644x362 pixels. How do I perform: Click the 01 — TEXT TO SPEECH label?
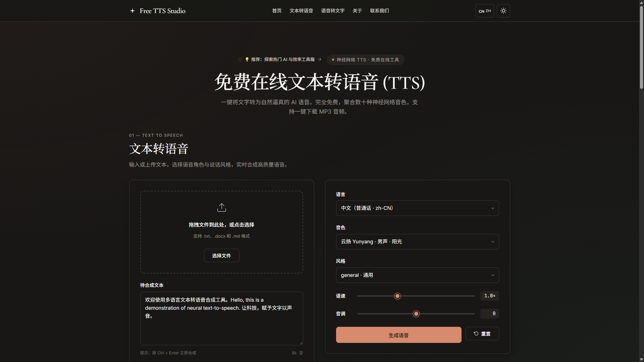pos(156,135)
